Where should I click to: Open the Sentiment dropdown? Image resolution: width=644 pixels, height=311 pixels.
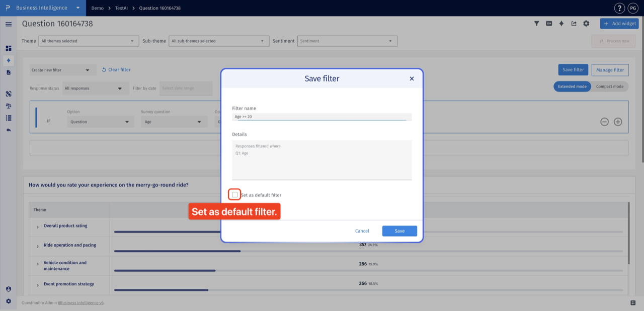click(347, 41)
